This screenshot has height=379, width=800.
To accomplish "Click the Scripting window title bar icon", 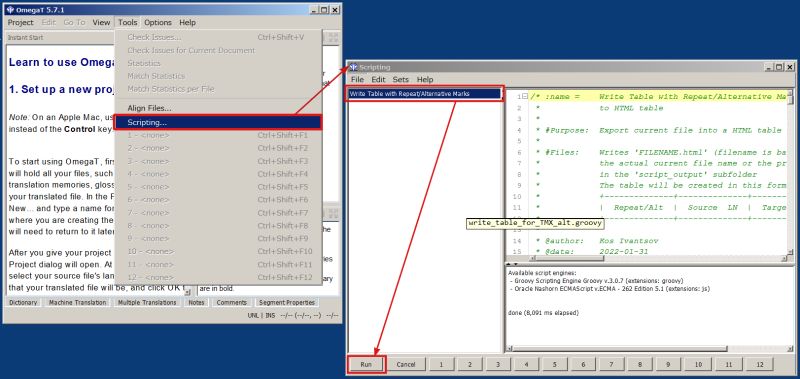I will (353, 67).
